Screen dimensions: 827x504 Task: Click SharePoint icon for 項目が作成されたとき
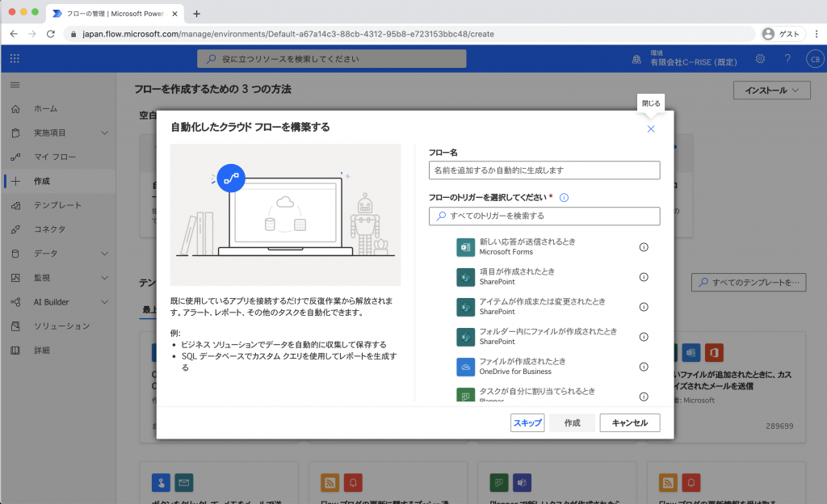[466, 277]
